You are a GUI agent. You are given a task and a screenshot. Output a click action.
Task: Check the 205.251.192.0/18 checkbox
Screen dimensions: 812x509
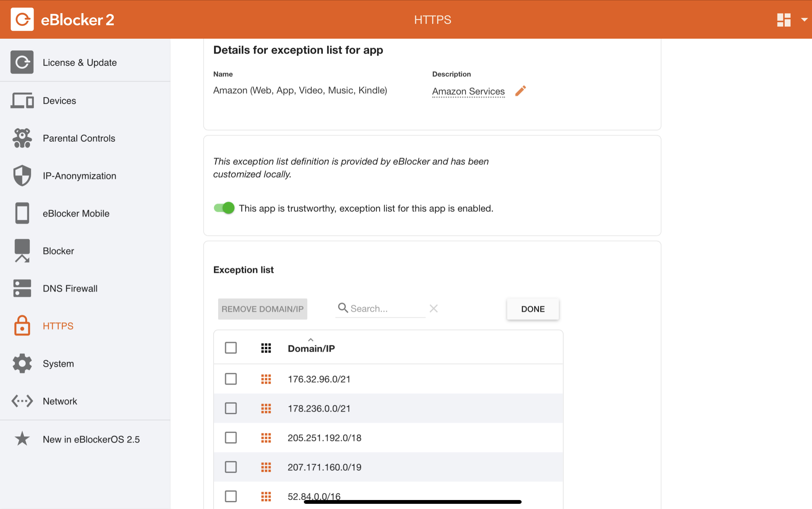231,438
